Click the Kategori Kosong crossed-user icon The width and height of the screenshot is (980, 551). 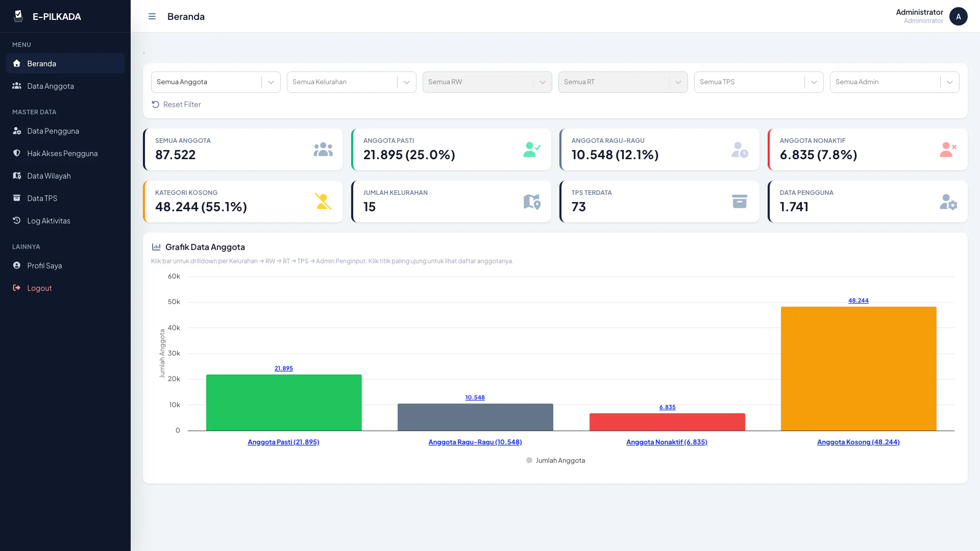(323, 202)
